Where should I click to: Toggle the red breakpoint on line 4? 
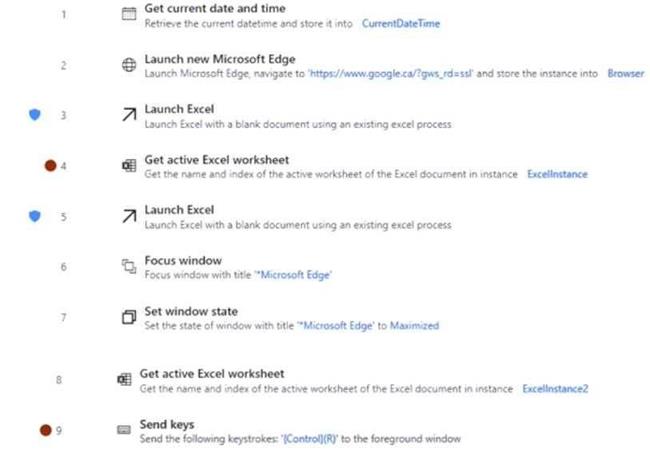51,166
